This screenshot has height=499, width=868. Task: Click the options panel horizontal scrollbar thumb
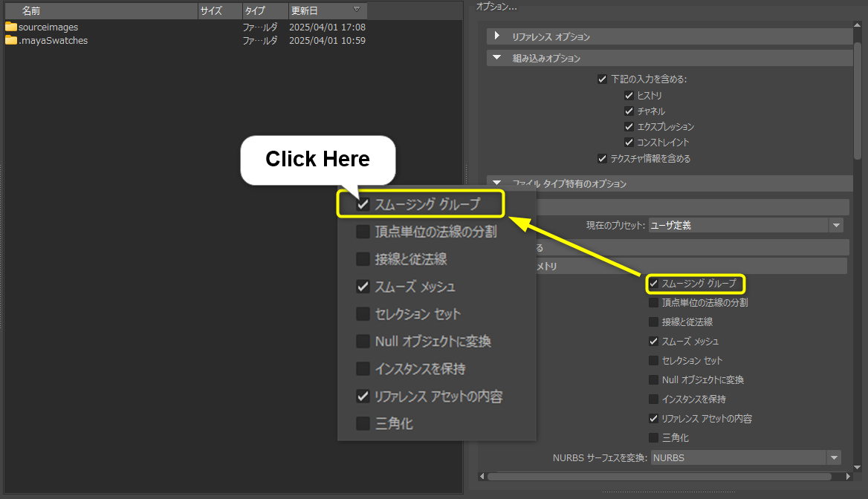(x=659, y=476)
